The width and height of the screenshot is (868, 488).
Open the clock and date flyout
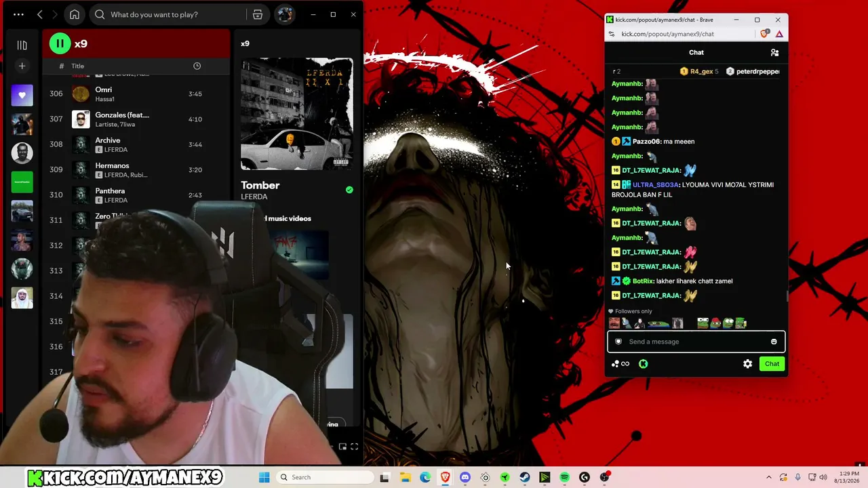point(848,477)
